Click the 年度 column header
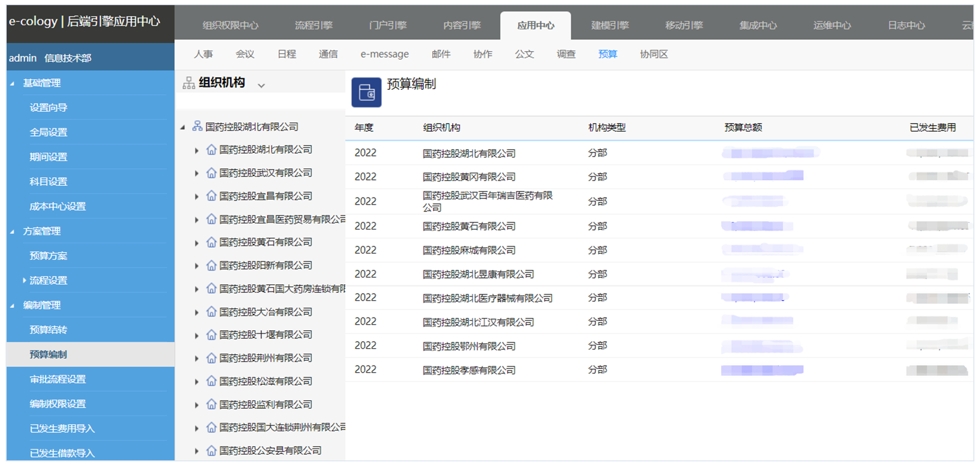 pyautogui.click(x=364, y=128)
